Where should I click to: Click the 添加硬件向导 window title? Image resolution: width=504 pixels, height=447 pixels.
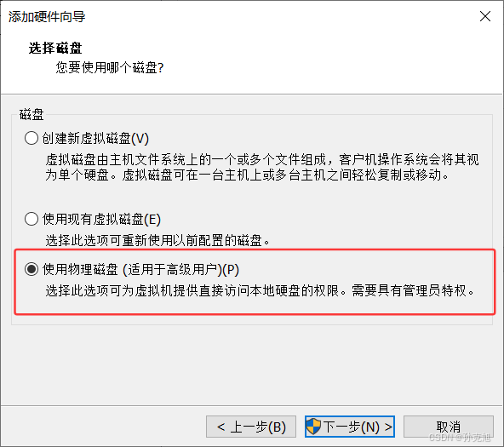47,17
